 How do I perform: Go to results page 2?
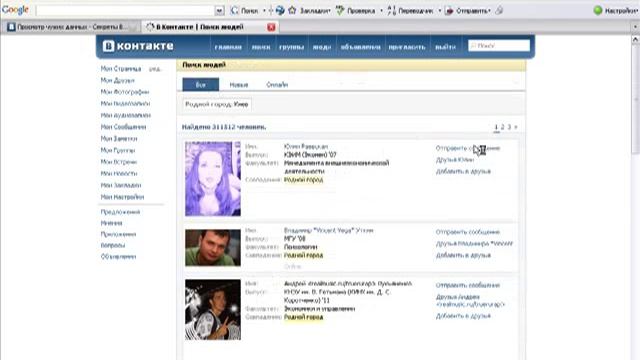[x=503, y=127]
